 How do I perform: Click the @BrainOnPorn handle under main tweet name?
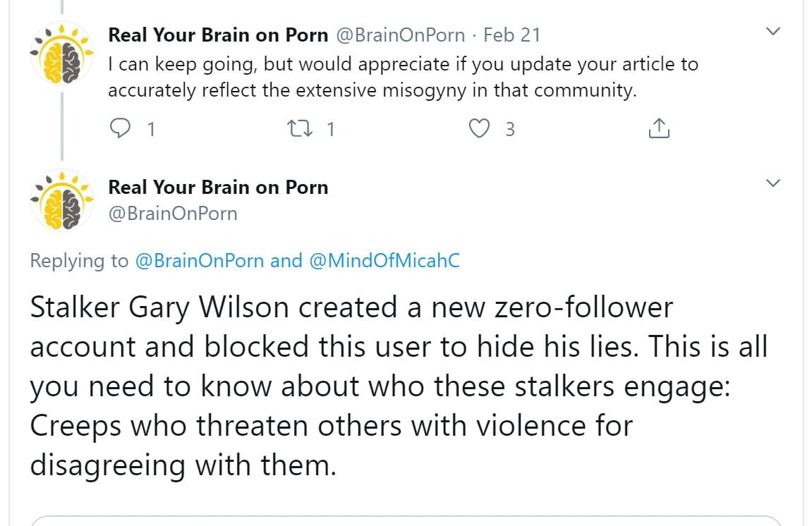(x=172, y=214)
